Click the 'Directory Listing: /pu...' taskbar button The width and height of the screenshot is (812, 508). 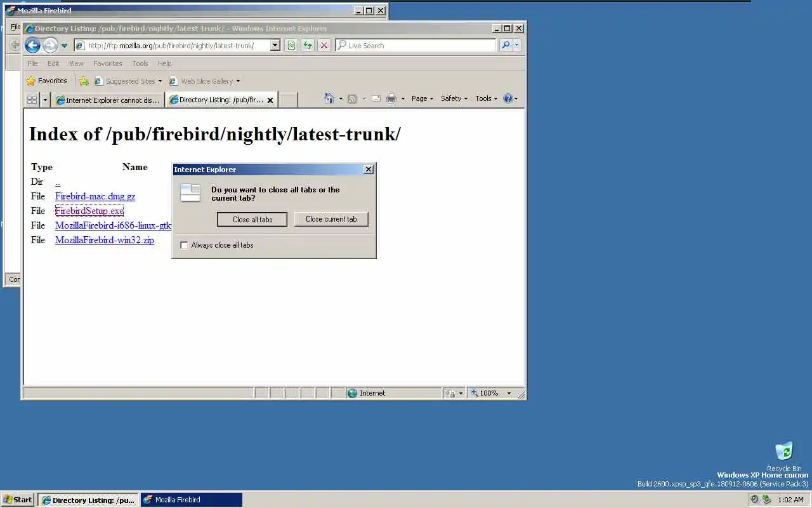point(88,500)
